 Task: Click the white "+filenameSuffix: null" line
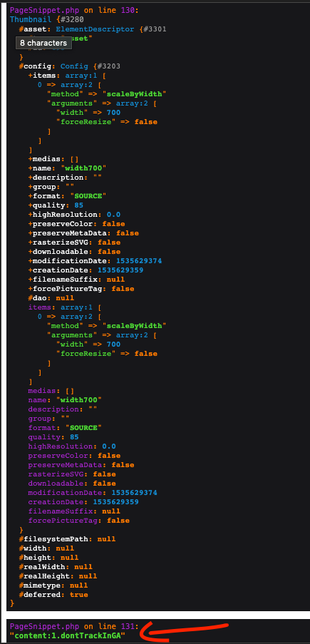(x=76, y=280)
